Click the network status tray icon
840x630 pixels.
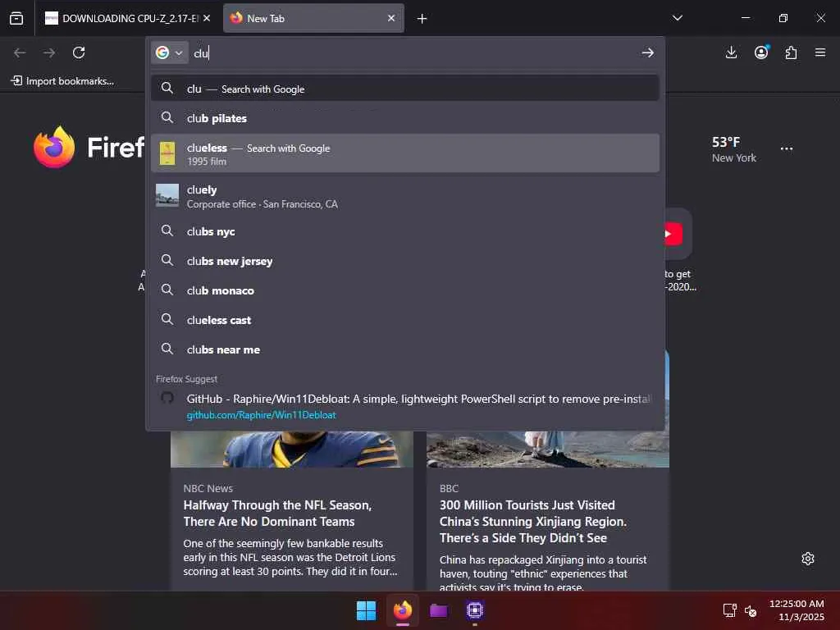[729, 610]
